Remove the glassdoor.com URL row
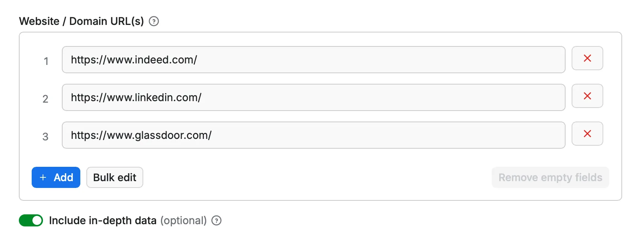This screenshot has height=237, width=644. [587, 134]
